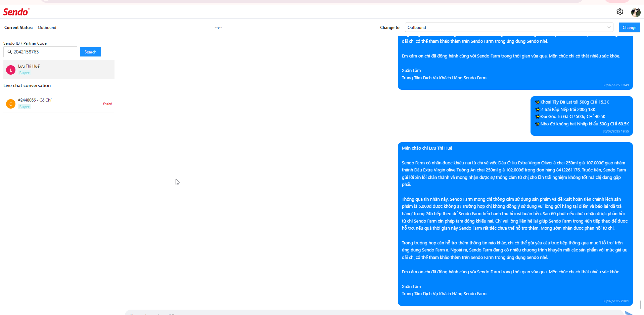
Task: Open Lưu Thị Huế buyer entry
Action: pyautogui.click(x=59, y=70)
